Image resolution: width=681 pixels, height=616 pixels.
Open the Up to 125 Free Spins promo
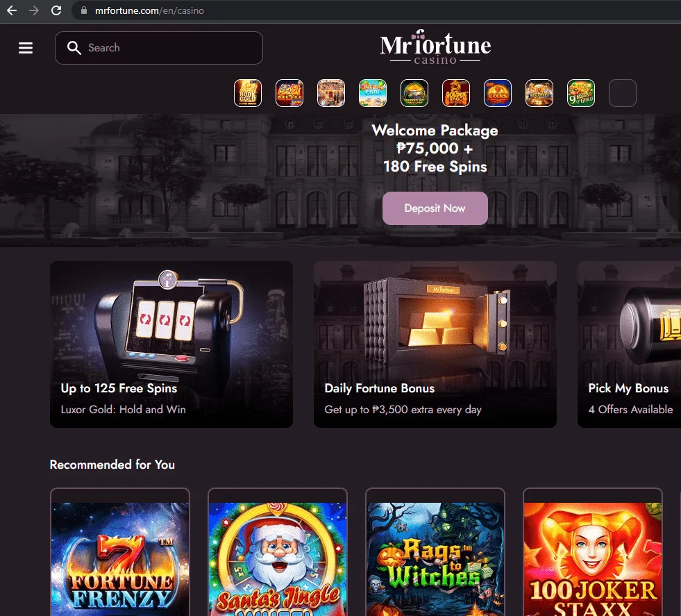(x=171, y=344)
